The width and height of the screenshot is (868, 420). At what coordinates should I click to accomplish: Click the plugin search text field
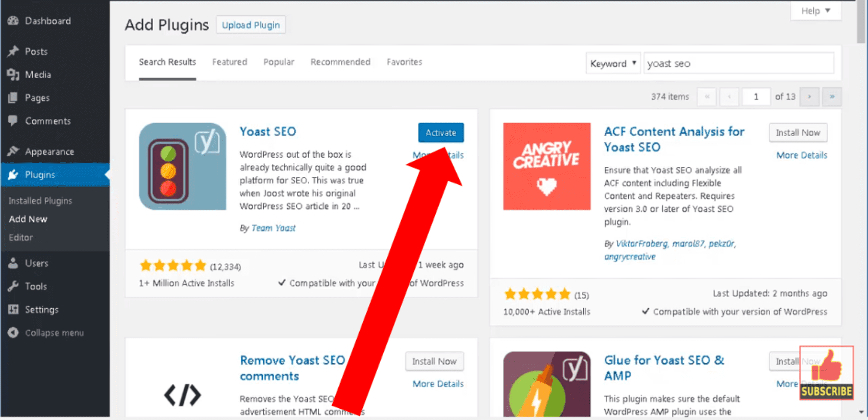pos(738,64)
